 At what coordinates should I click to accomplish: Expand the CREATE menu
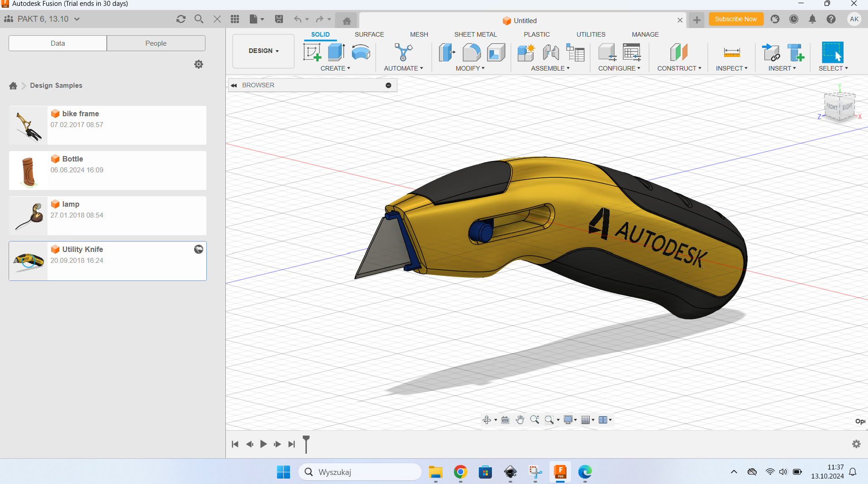(335, 68)
